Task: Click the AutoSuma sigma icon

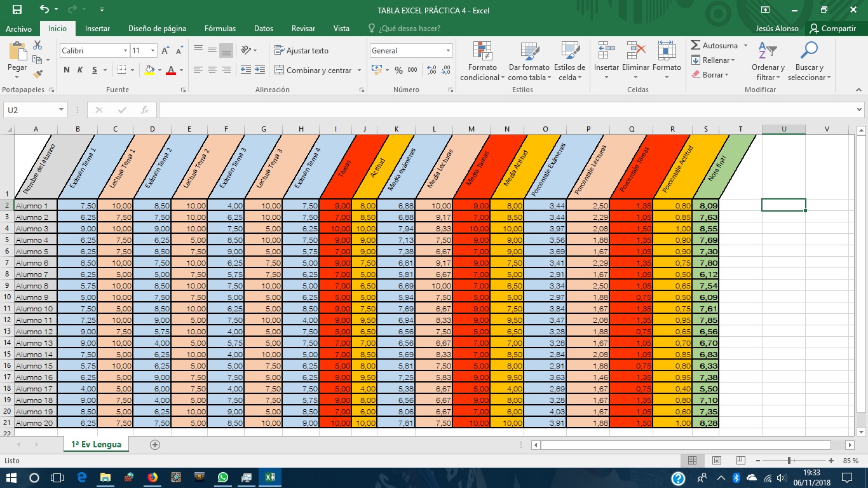Action: pyautogui.click(x=696, y=46)
